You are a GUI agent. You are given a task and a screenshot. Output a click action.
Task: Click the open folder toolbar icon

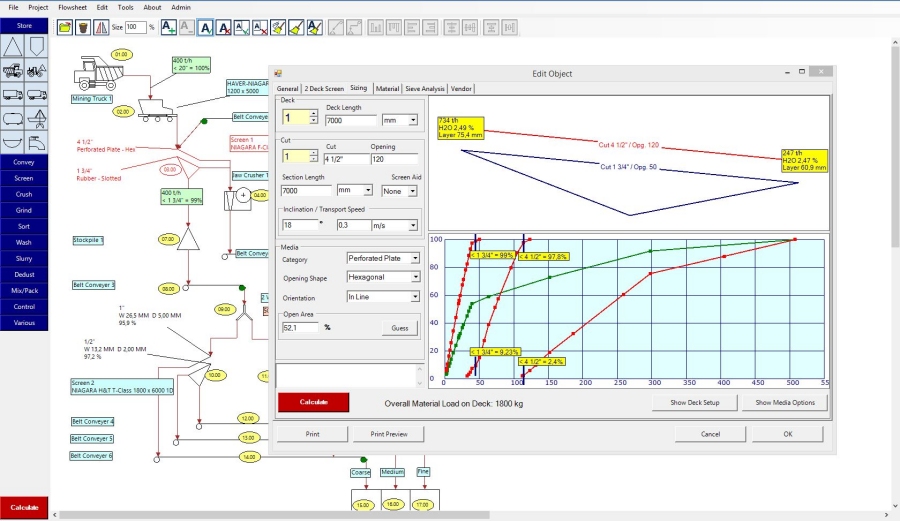click(66, 27)
